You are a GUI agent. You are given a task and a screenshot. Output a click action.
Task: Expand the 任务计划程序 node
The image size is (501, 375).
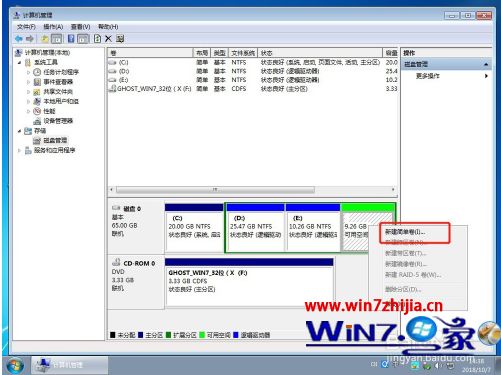(28, 72)
